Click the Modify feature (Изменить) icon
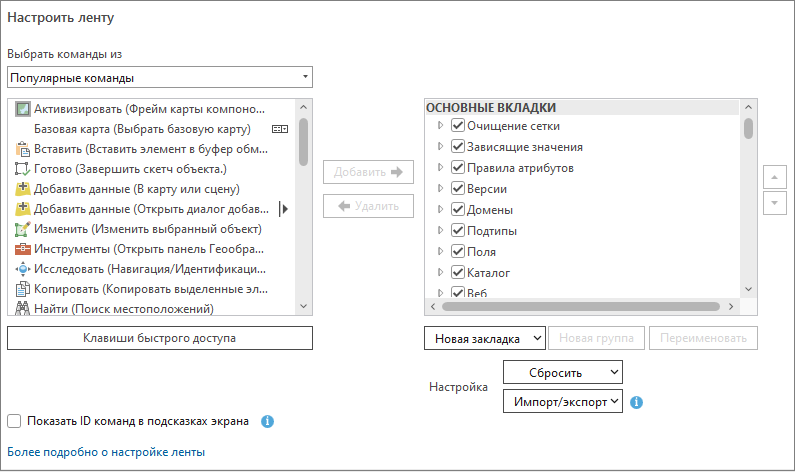795x472 pixels. coord(22,229)
